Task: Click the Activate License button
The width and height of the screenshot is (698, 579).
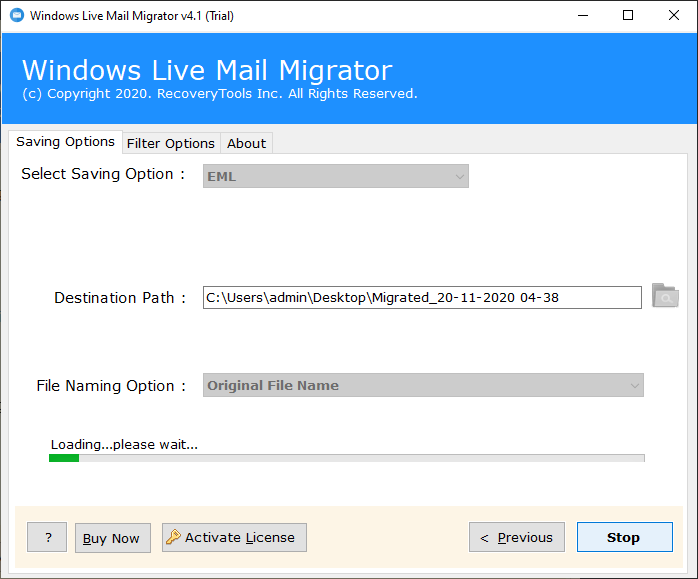Action: point(234,537)
